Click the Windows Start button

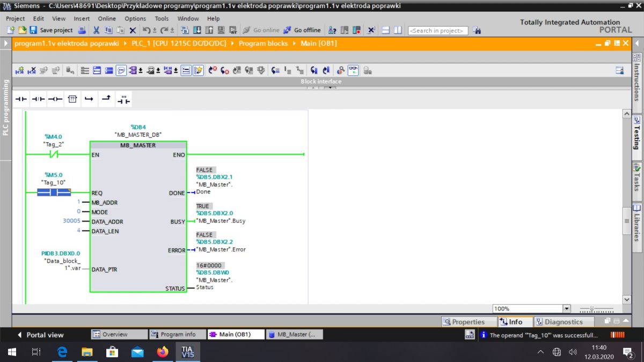(x=12, y=352)
